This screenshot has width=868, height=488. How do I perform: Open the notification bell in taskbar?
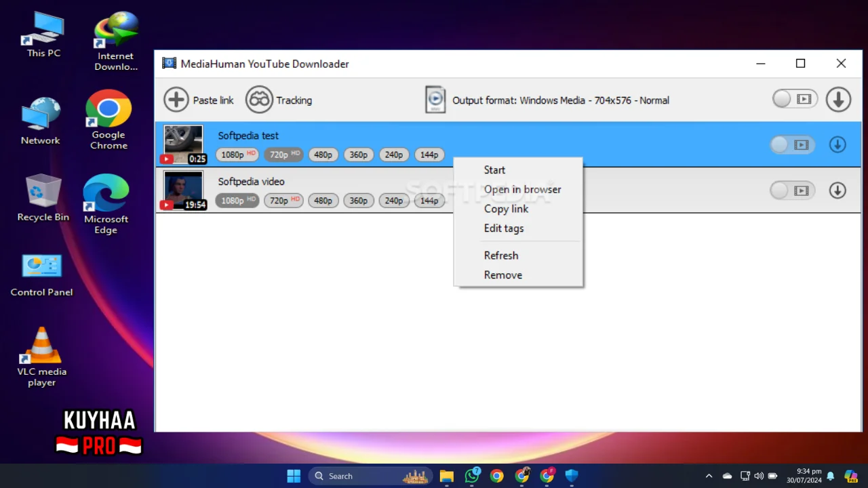point(830,476)
